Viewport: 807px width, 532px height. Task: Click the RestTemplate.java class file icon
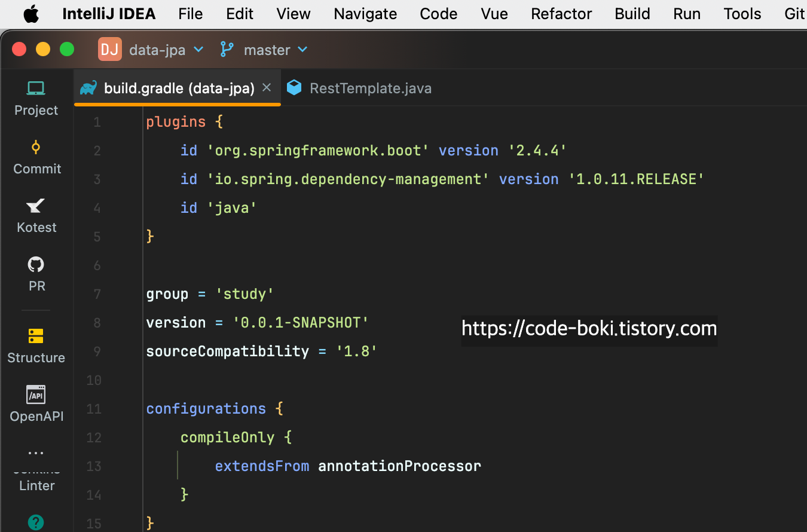[294, 88]
